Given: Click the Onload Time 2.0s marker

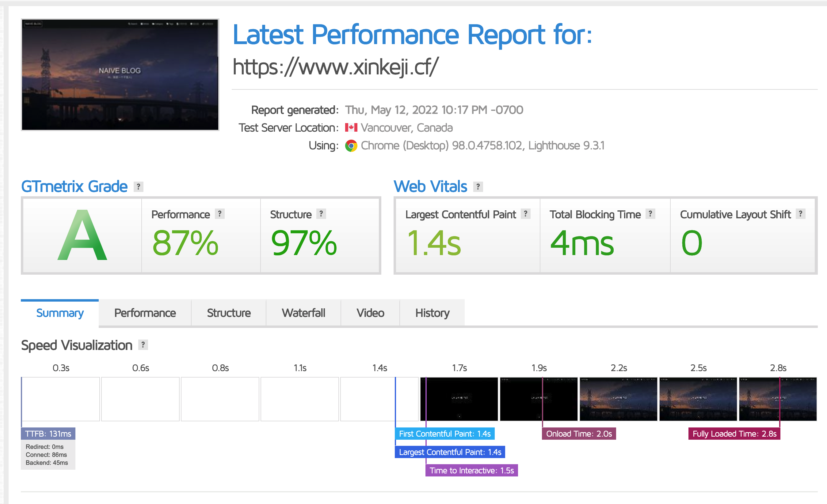Looking at the screenshot, I should [x=579, y=434].
